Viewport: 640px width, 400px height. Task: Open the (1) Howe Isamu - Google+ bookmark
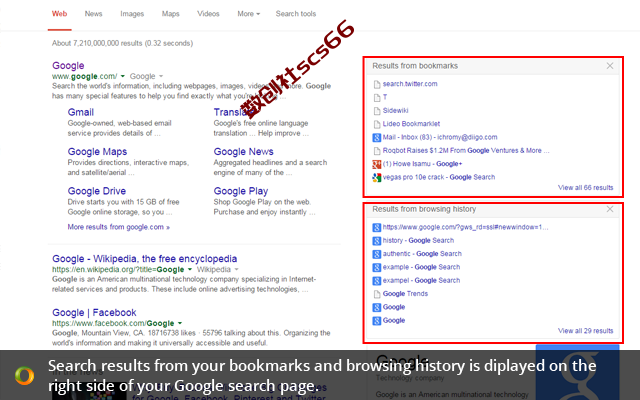pyautogui.click(x=422, y=164)
